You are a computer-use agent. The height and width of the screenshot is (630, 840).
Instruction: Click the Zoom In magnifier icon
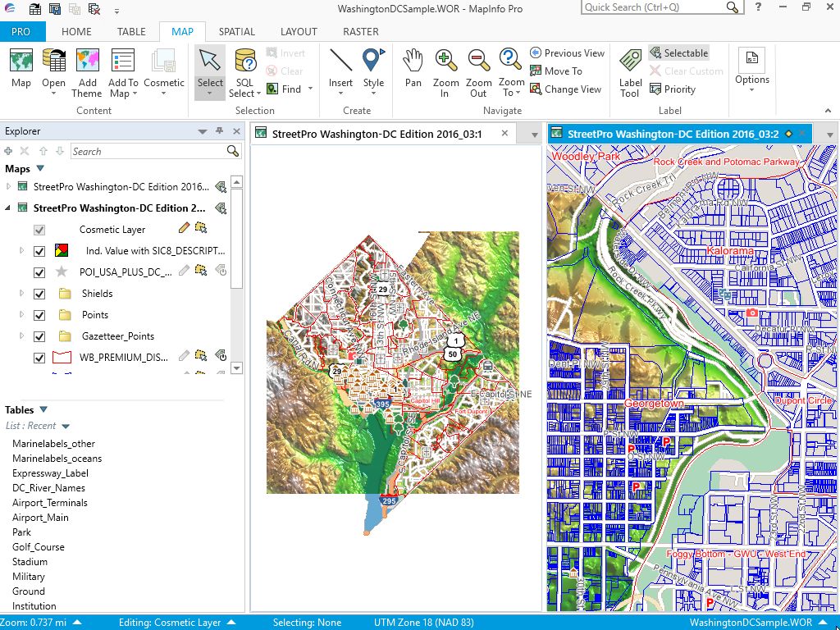(x=445, y=67)
